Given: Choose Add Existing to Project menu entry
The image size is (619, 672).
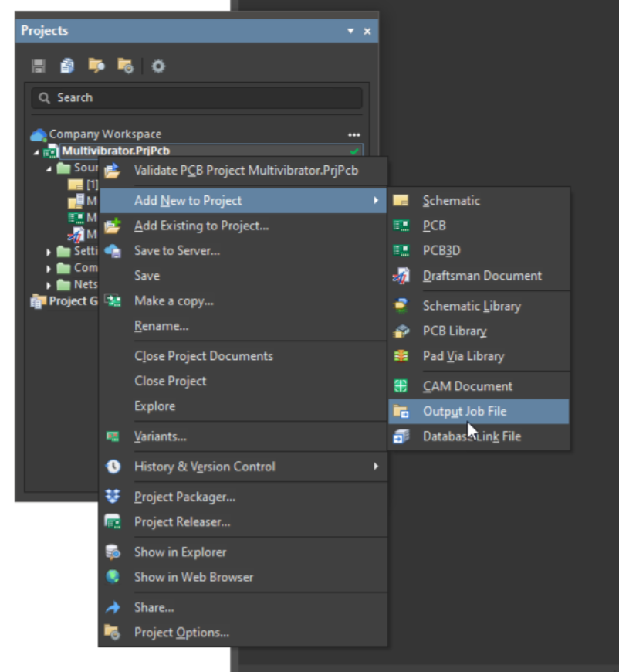Looking at the screenshot, I should (201, 226).
